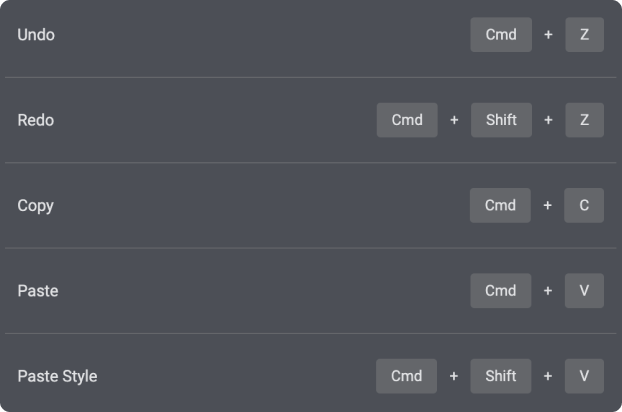Click the Undo shortcut label
The height and width of the screenshot is (412, 622).
[x=36, y=35]
